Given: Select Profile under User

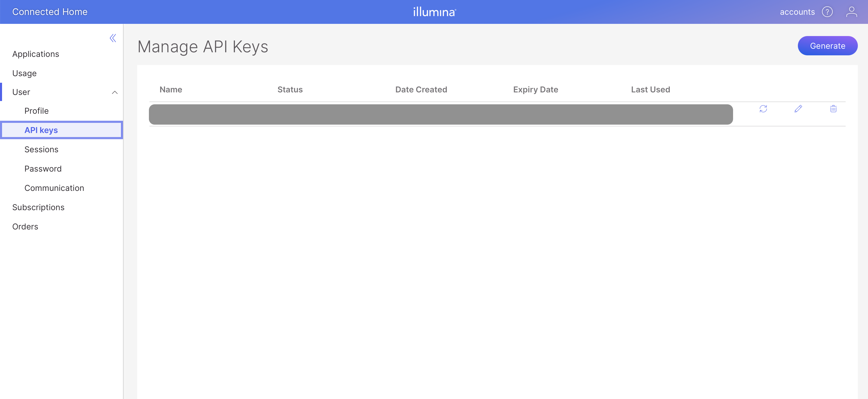Looking at the screenshot, I should [x=36, y=111].
